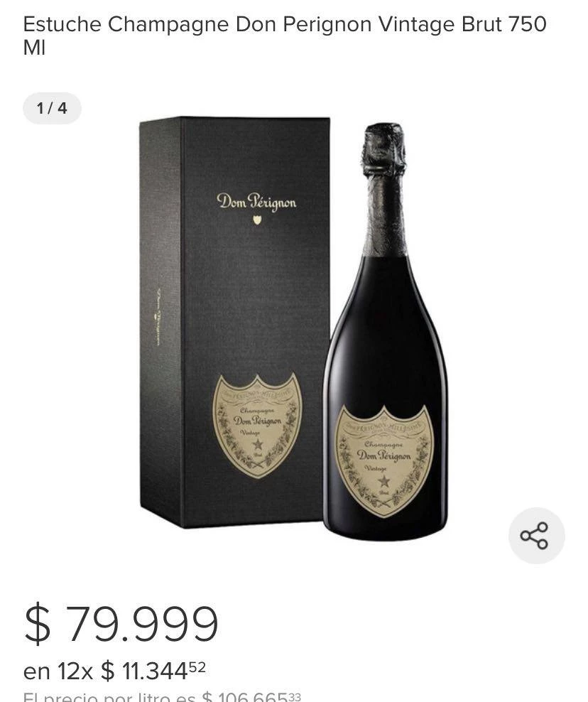Viewport: 588px width, 702px height.
Task: Tap the star on the box's shield label
Action: coord(258,444)
